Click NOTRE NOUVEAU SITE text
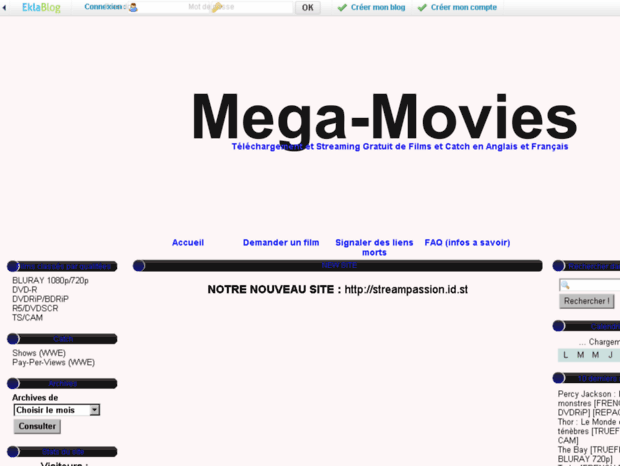620x466 pixels. coord(274,289)
